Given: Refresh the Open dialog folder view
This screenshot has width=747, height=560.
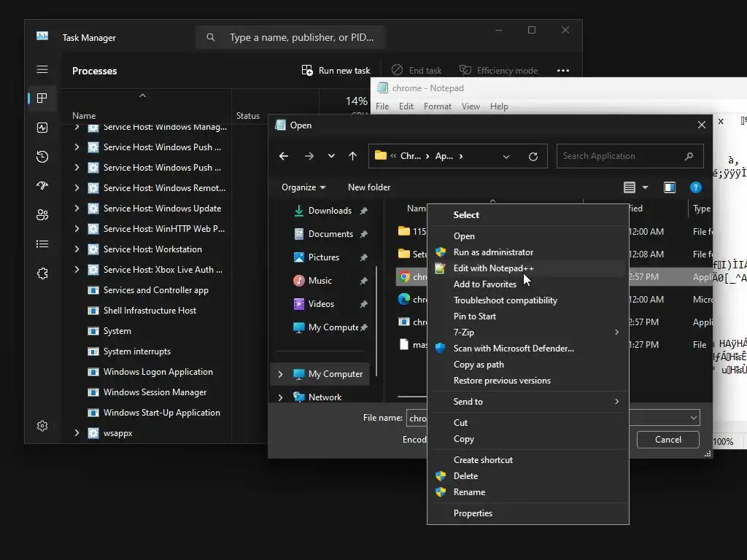Looking at the screenshot, I should point(533,156).
